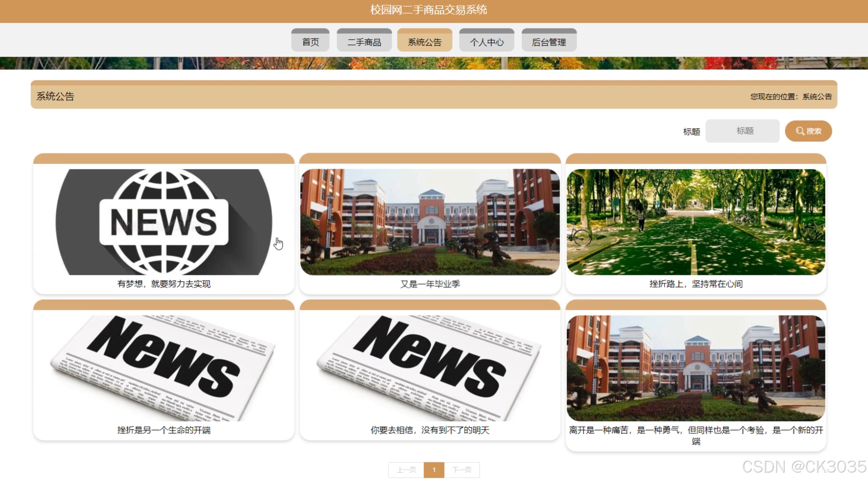Click newspaper image above 你要去相信 title
The width and height of the screenshot is (868, 481).
430,368
